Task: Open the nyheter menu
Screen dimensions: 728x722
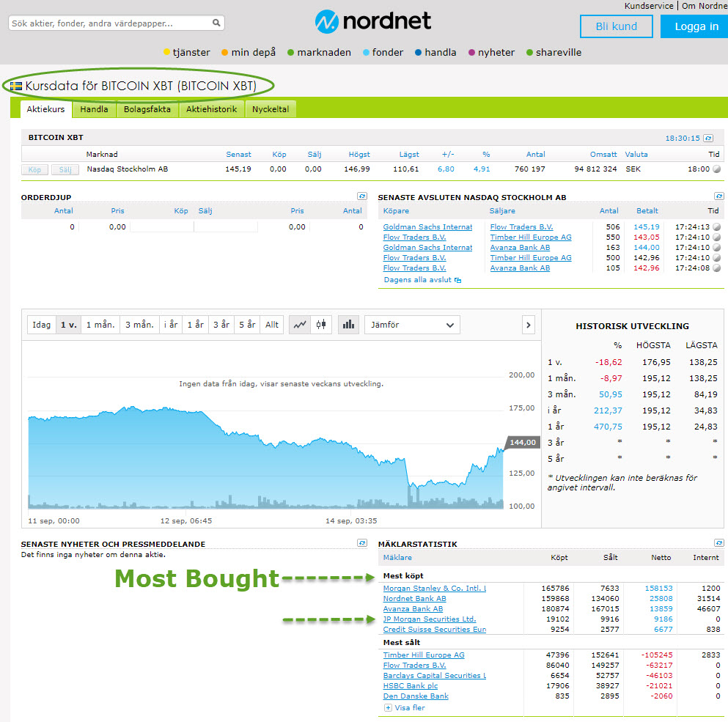Action: pyautogui.click(x=492, y=53)
